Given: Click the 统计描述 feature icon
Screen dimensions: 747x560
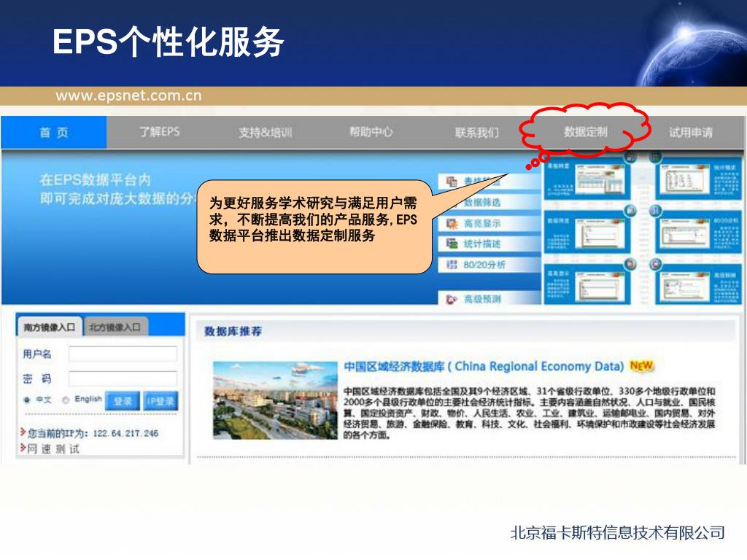Looking at the screenshot, I should [451, 244].
